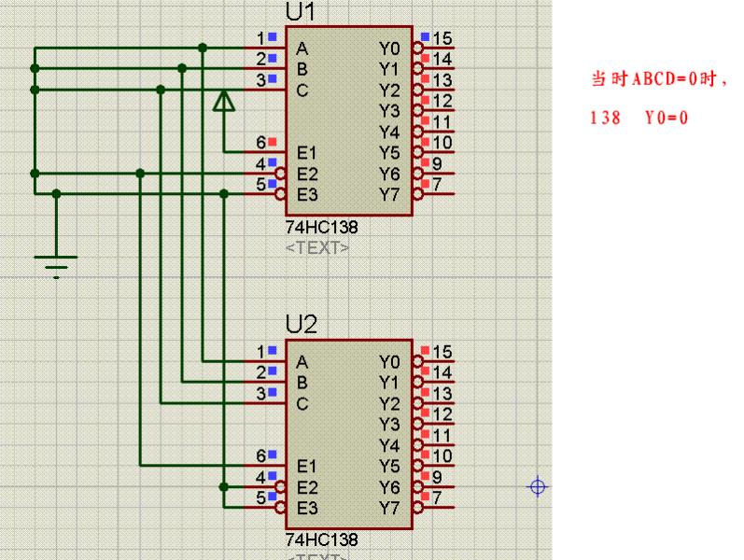744x560 pixels.
Task: Click U2 pin number 6 at E1
Action: coord(261,456)
